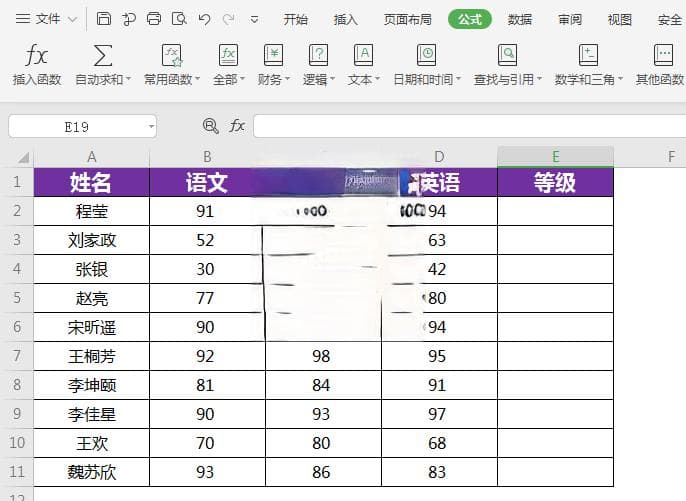Click the cell containing 刘家政
Viewport: 686px width, 501px height.
point(91,240)
